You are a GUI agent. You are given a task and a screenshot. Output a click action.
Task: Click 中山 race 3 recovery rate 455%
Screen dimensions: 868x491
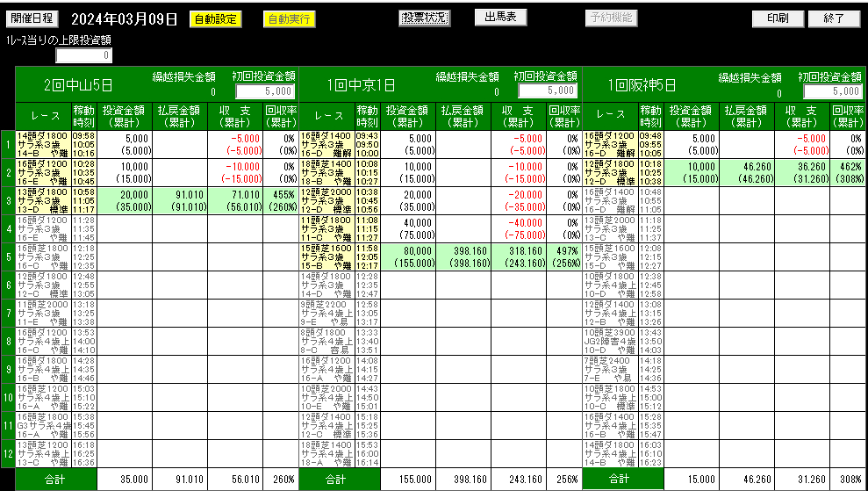tap(281, 200)
